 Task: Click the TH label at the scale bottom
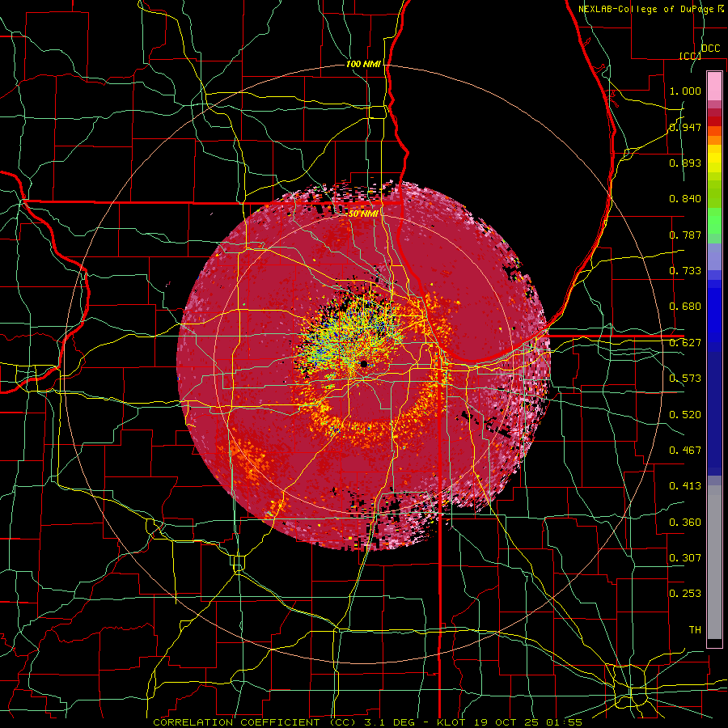click(x=695, y=630)
